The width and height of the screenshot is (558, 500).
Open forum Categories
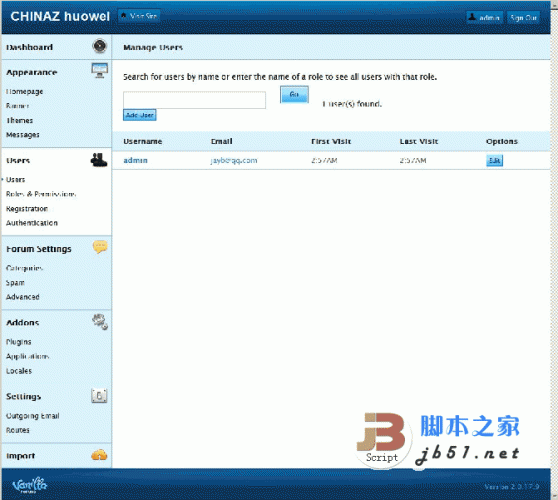click(25, 268)
